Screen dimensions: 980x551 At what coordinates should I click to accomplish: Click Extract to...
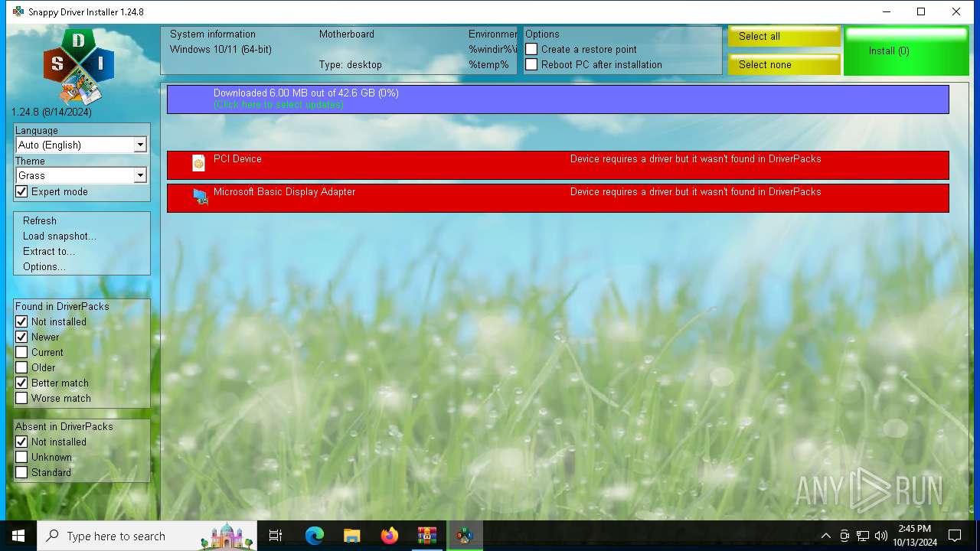[49, 251]
